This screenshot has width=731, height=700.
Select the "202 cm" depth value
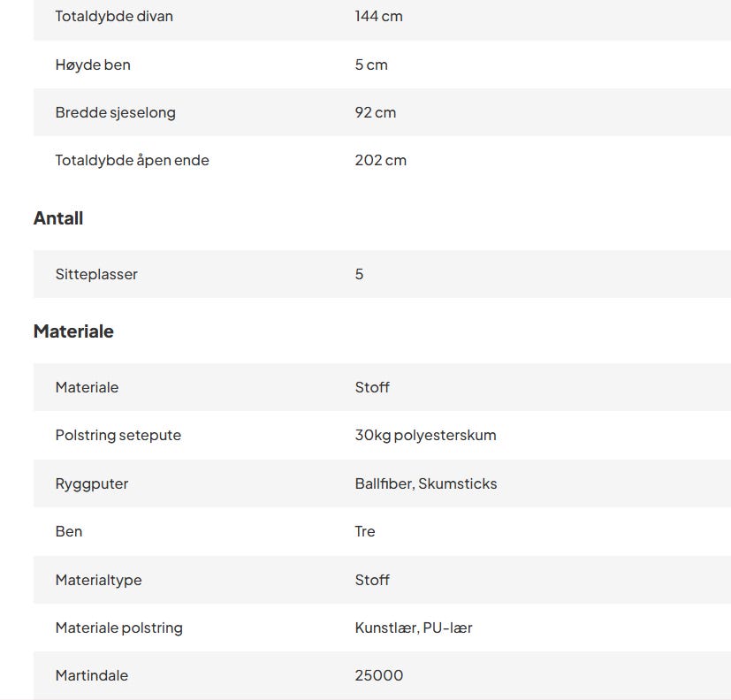pyautogui.click(x=380, y=160)
